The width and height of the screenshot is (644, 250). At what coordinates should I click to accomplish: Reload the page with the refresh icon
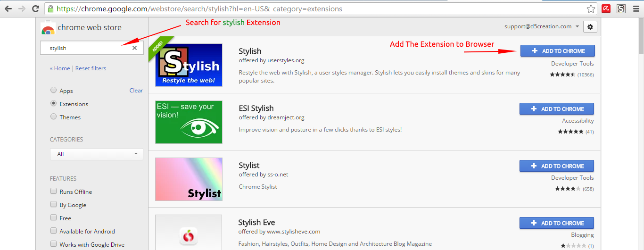(36, 8)
